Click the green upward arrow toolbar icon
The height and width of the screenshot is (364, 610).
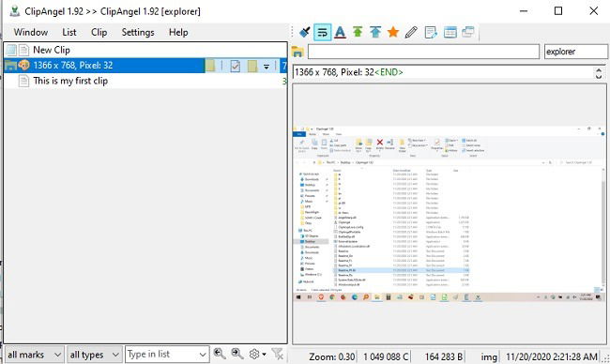[x=358, y=32]
